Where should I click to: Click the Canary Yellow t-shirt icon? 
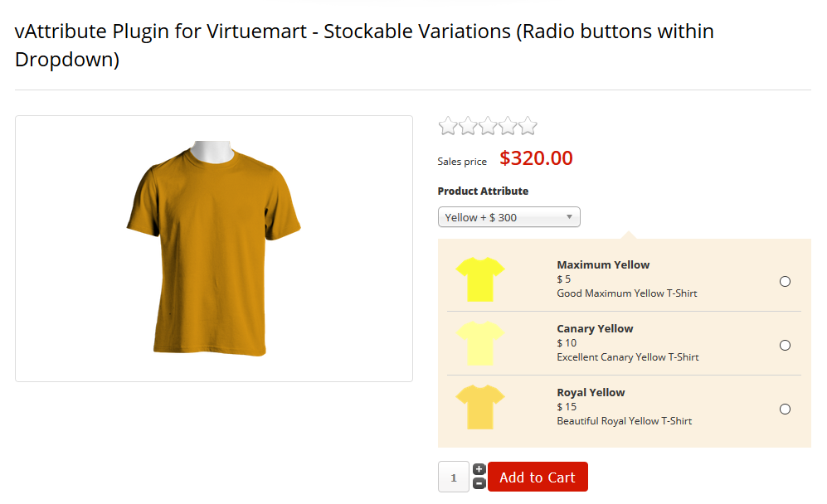479,343
